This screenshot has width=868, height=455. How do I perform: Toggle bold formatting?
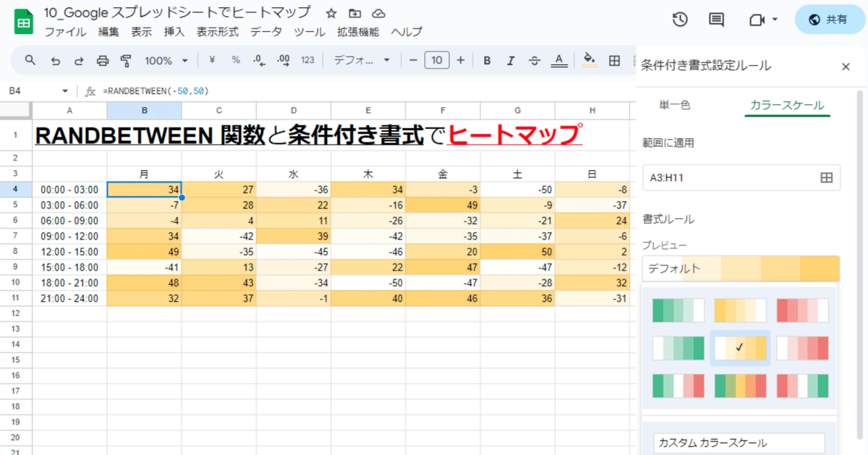(487, 60)
